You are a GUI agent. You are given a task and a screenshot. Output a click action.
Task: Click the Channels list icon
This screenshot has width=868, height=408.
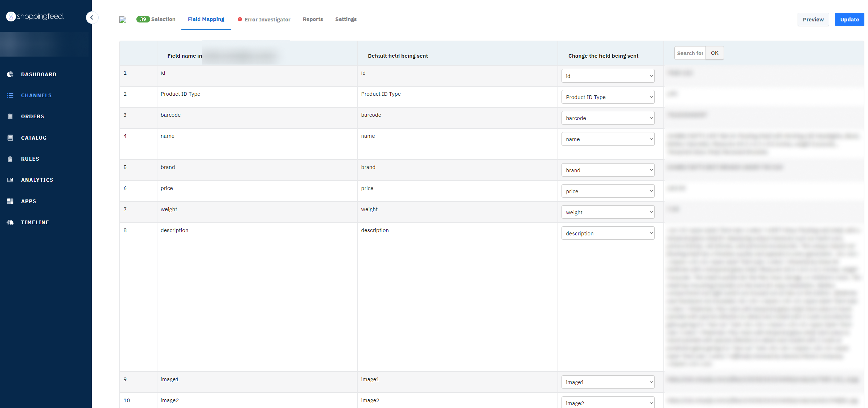click(10, 95)
